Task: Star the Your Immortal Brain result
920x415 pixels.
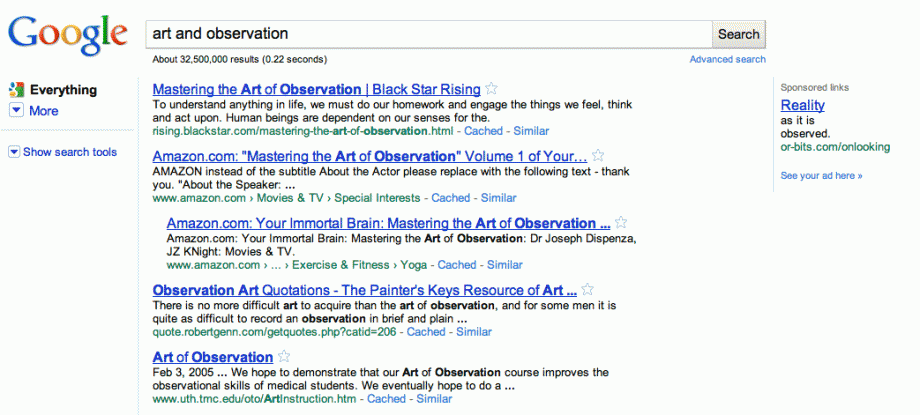Action: click(x=621, y=223)
